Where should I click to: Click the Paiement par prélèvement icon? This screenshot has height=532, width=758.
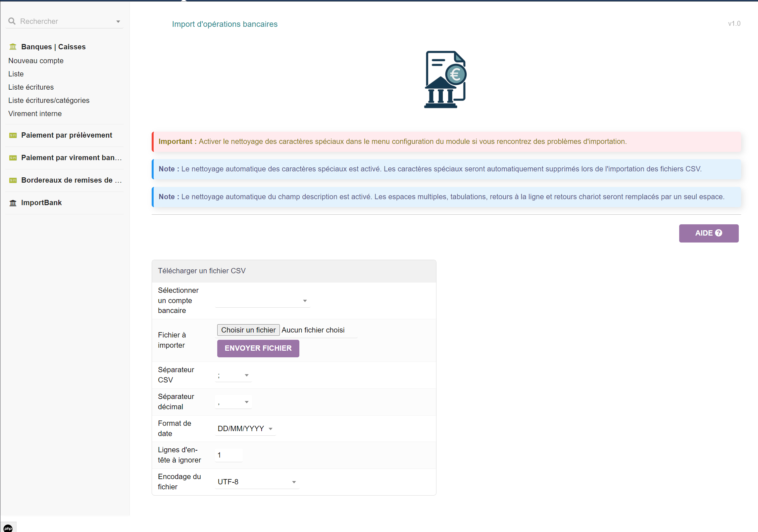pyautogui.click(x=13, y=135)
